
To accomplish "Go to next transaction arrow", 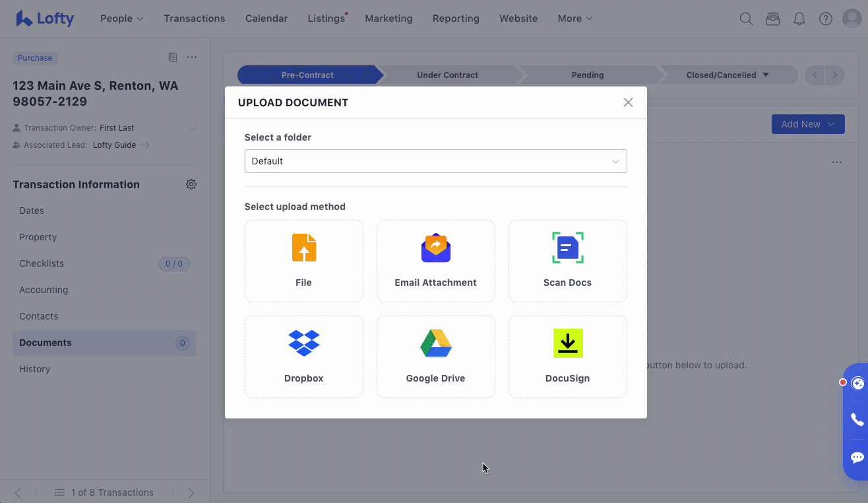I will tap(191, 492).
